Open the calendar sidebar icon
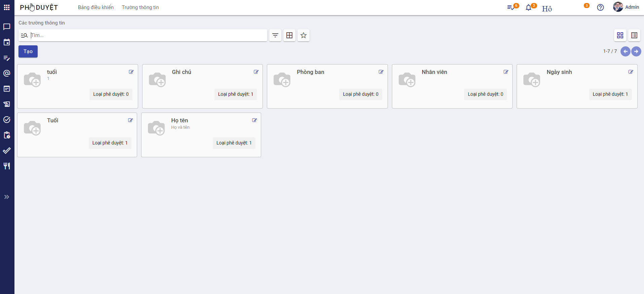 7,42
